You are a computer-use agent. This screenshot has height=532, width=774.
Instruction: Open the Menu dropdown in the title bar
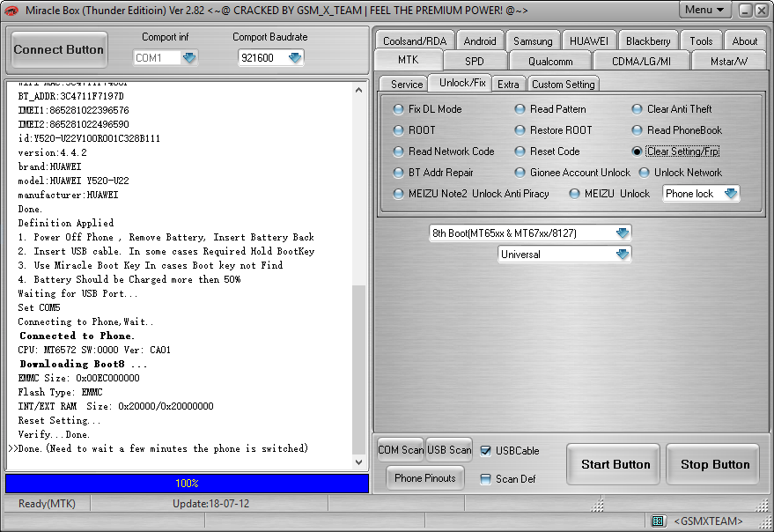coord(704,10)
